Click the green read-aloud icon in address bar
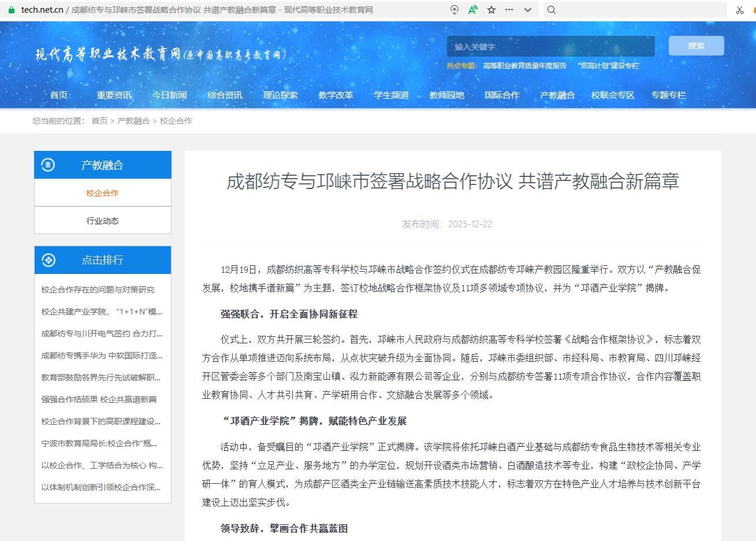The height and width of the screenshot is (541, 756). 473,10
